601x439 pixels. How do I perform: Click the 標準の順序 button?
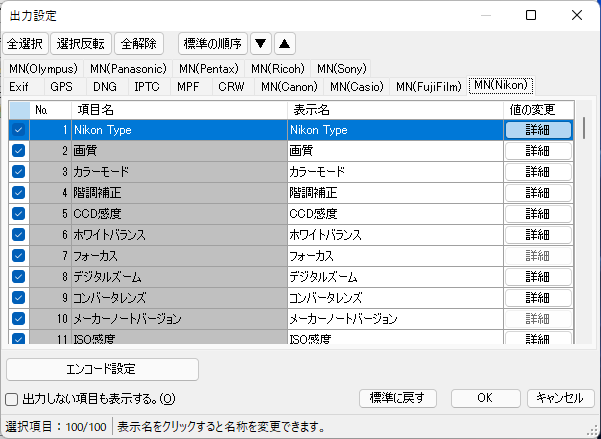click(211, 43)
